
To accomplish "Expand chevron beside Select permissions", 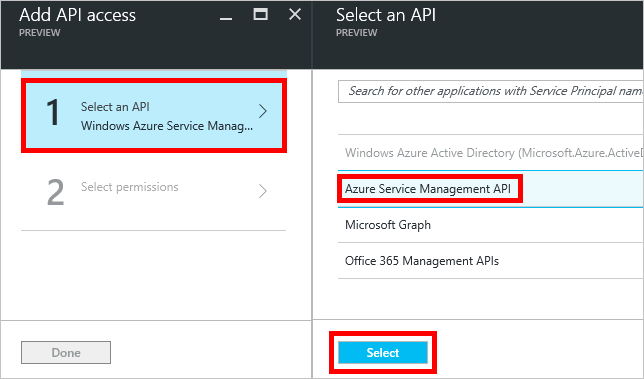I will click(263, 191).
